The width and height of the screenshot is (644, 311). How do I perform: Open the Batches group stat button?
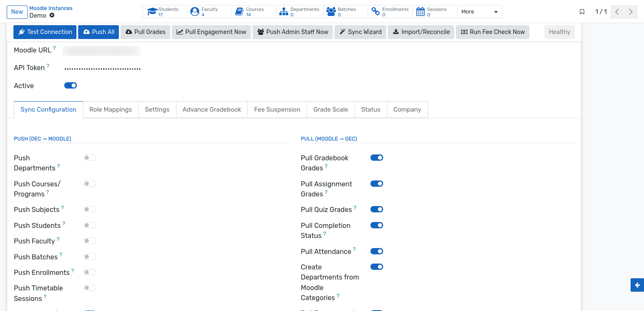(x=345, y=12)
